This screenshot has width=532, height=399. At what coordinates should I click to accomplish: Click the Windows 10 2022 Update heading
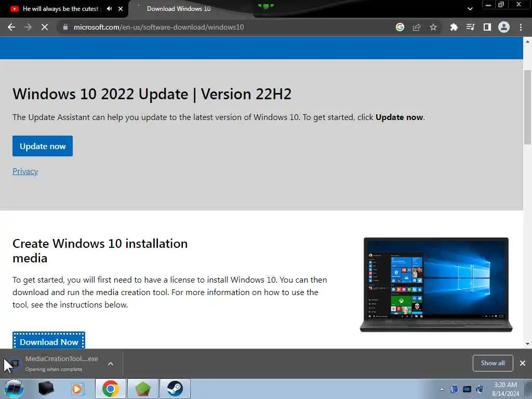coord(152,94)
